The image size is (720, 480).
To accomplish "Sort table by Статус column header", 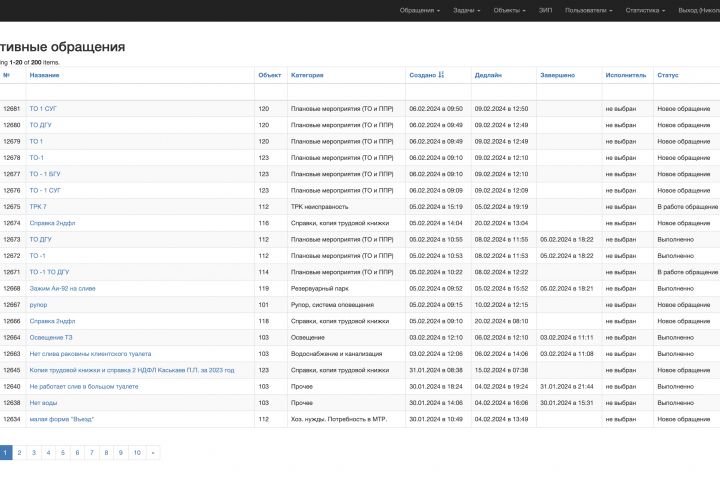I will click(668, 75).
